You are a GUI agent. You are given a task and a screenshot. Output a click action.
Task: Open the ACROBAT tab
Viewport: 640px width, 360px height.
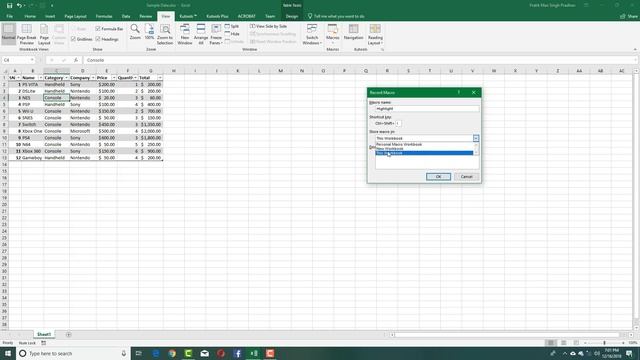pos(247,16)
